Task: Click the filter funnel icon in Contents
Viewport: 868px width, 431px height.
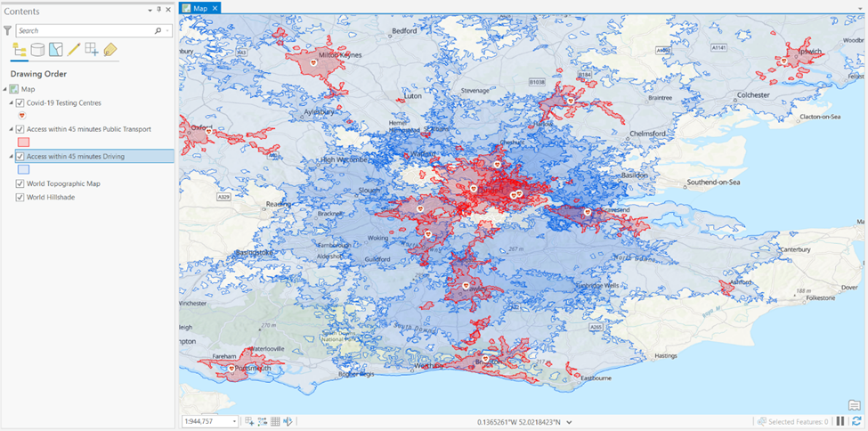Action: pyautogui.click(x=8, y=30)
